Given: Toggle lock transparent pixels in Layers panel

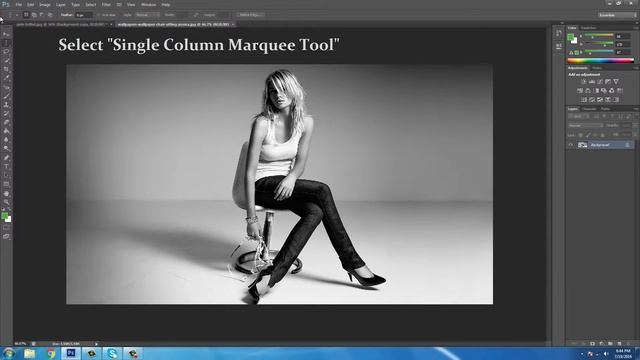Looking at the screenshot, I should [x=581, y=135].
